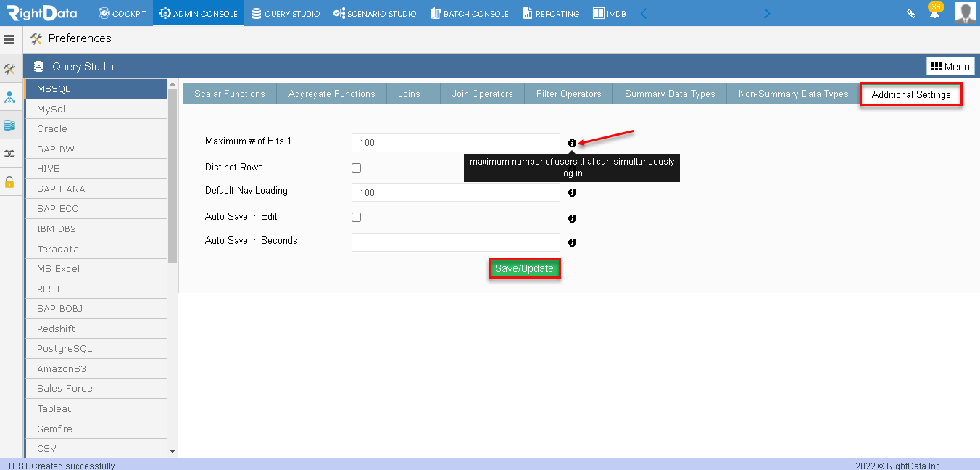Image resolution: width=980 pixels, height=470 pixels.
Task: Click the link chain icon
Action: [911, 13]
